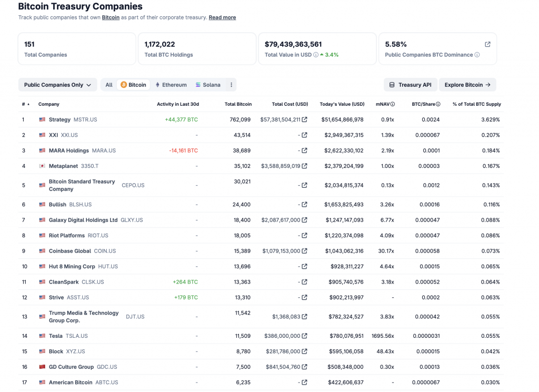Open external link icon on BTC Dominance card

(x=487, y=44)
